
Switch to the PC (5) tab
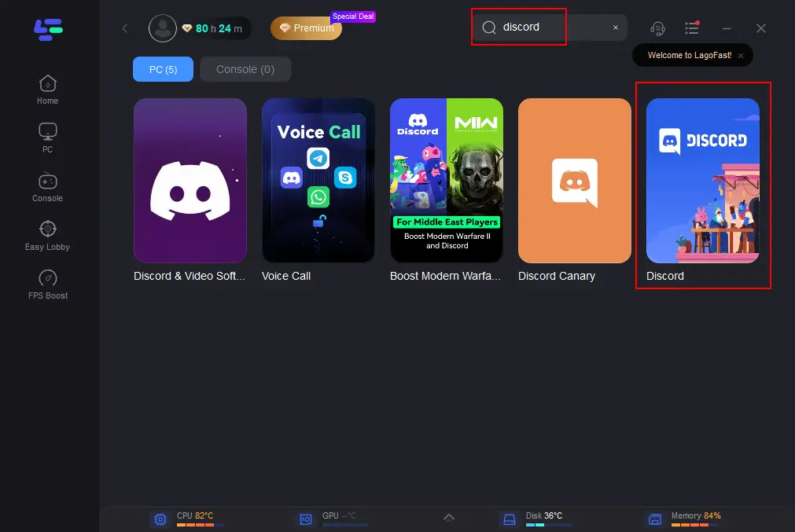[x=163, y=69]
